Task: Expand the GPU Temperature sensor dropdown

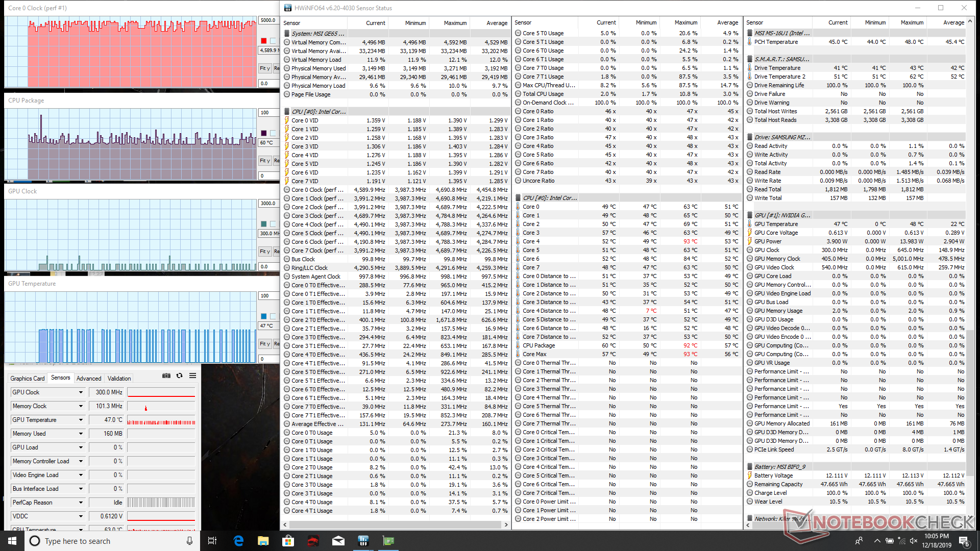Action: [x=81, y=420]
